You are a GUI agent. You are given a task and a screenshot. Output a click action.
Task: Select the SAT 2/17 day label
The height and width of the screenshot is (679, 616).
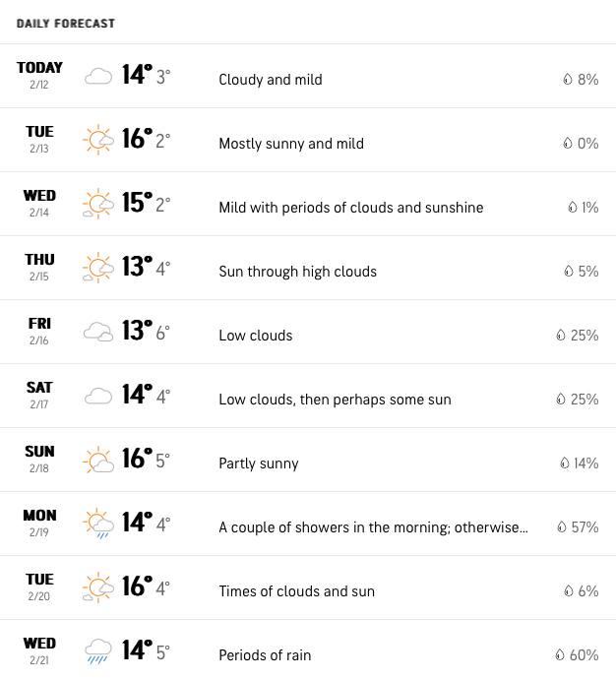[39, 395]
